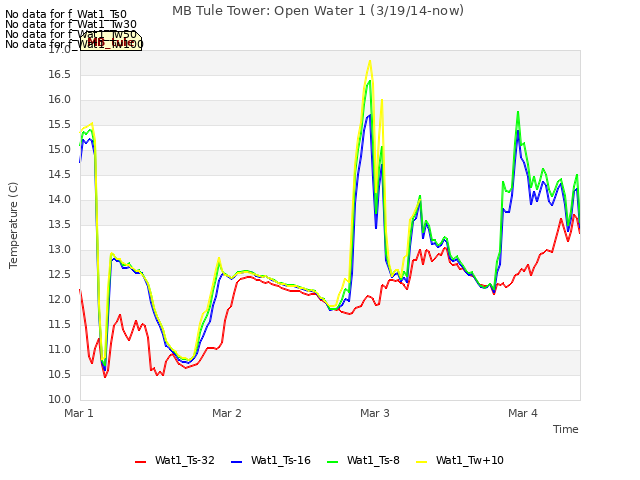The width and height of the screenshot is (640, 480).
Task: Click the 12.0 y-axis tick label
Action: (60, 300)
